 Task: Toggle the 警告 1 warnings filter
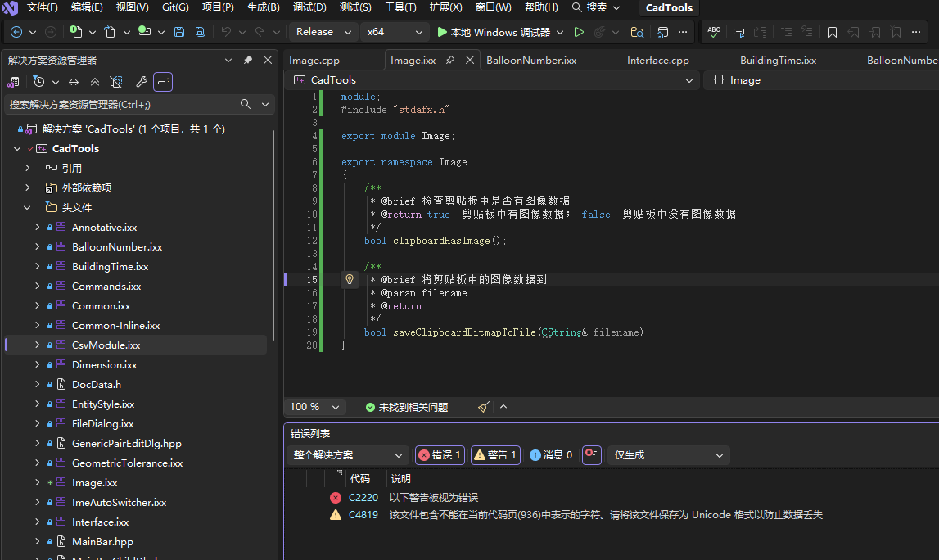pos(495,455)
